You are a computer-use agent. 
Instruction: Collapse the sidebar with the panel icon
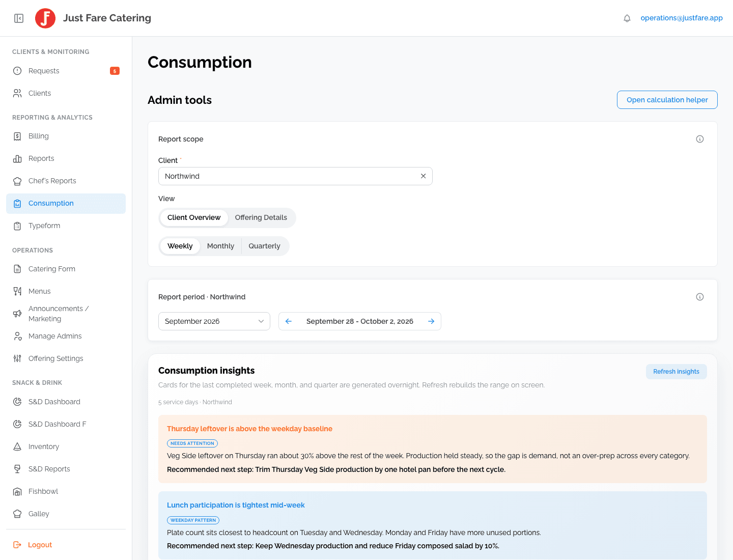pos(19,18)
